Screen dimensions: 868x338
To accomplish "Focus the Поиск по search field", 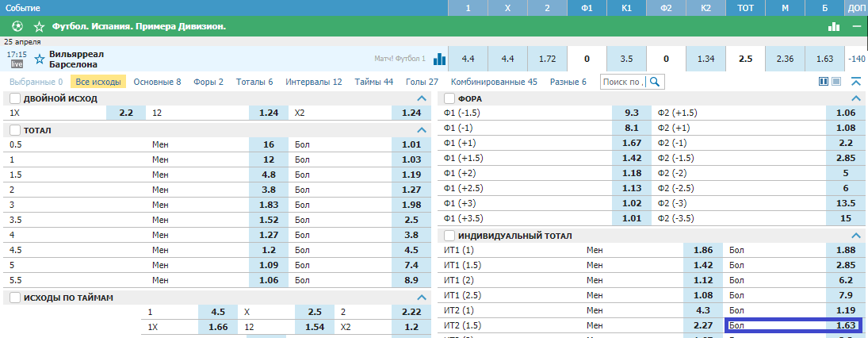I will click(625, 82).
